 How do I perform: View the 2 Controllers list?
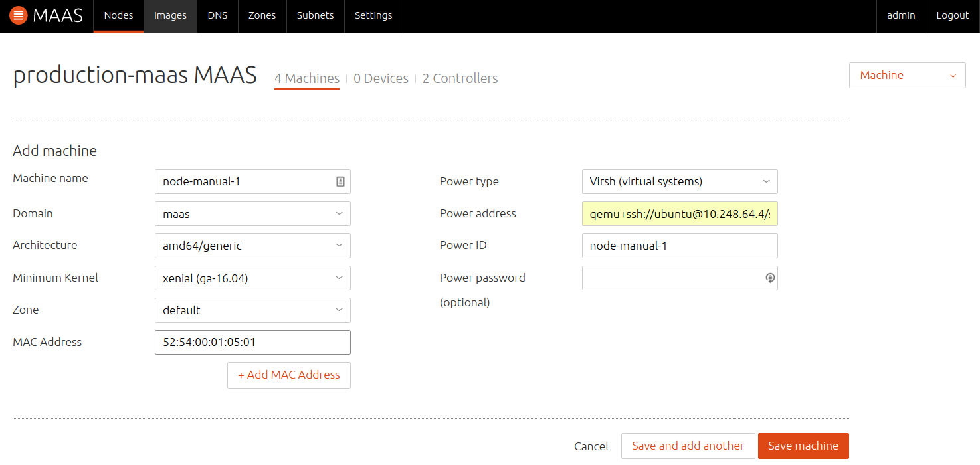(x=460, y=78)
